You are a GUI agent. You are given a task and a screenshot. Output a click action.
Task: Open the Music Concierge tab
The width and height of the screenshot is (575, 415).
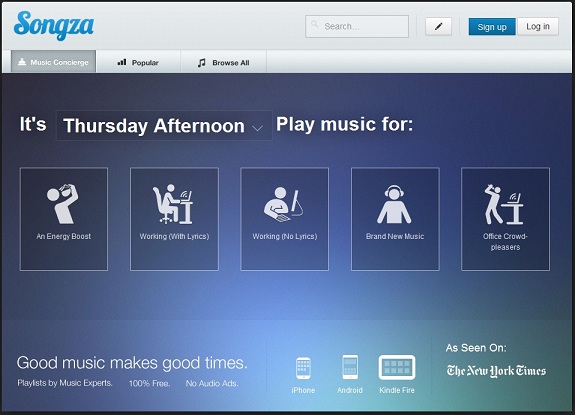tap(54, 62)
